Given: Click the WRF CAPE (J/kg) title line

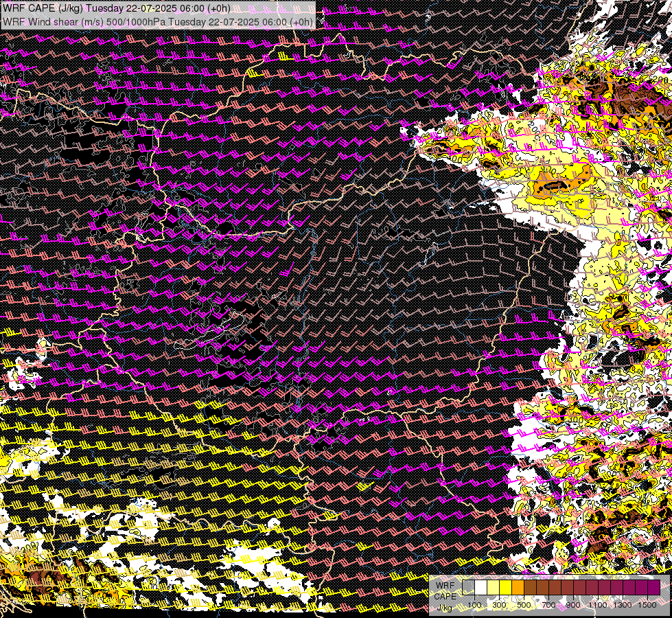Looking at the screenshot, I should click(117, 8).
